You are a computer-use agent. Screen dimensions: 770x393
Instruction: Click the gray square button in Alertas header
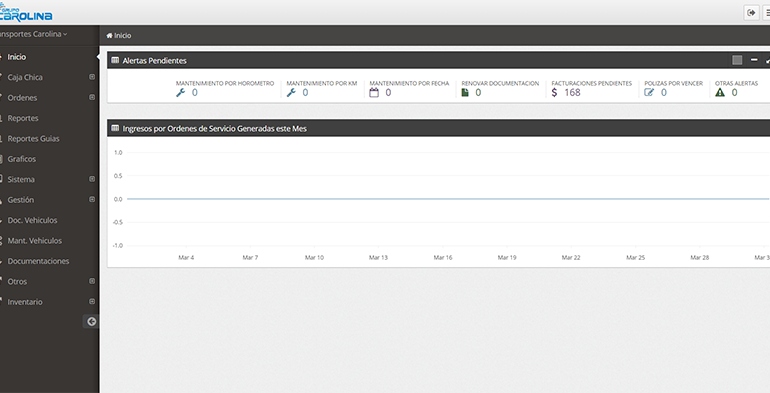pyautogui.click(x=737, y=60)
